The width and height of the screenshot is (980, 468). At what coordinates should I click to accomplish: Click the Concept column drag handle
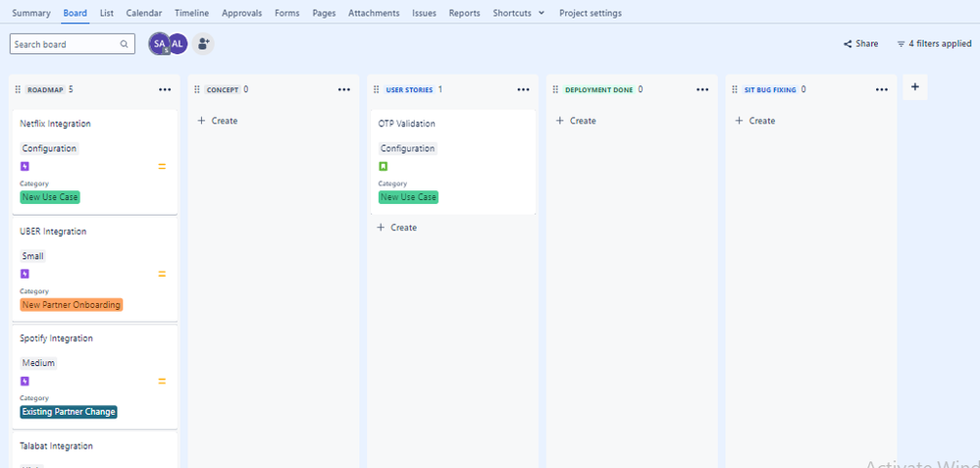point(197,90)
